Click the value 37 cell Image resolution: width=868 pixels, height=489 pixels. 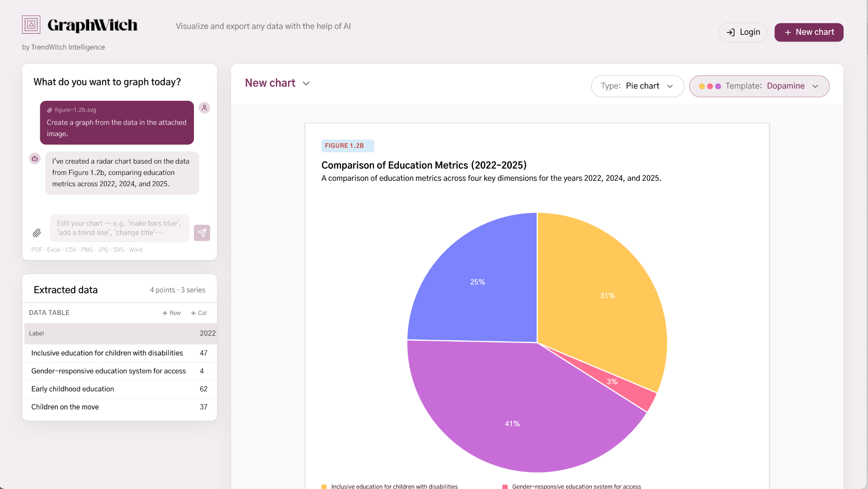pos(204,407)
